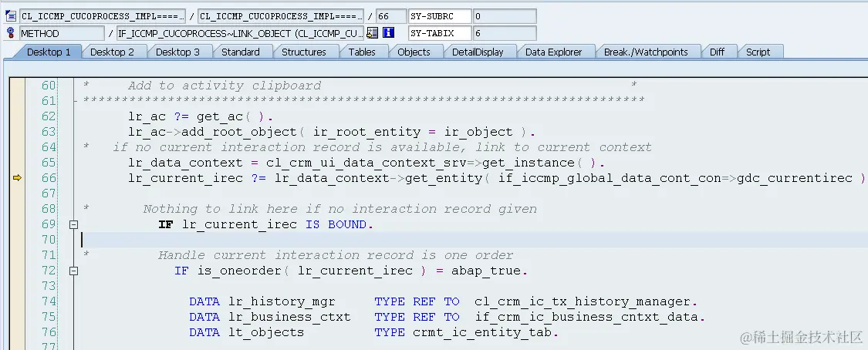Click the empty code line 70
This screenshot has width=868, height=350.
(x=473, y=240)
